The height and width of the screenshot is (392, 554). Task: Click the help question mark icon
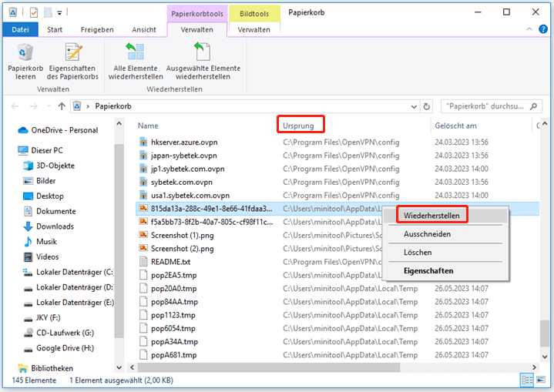pyautogui.click(x=543, y=29)
